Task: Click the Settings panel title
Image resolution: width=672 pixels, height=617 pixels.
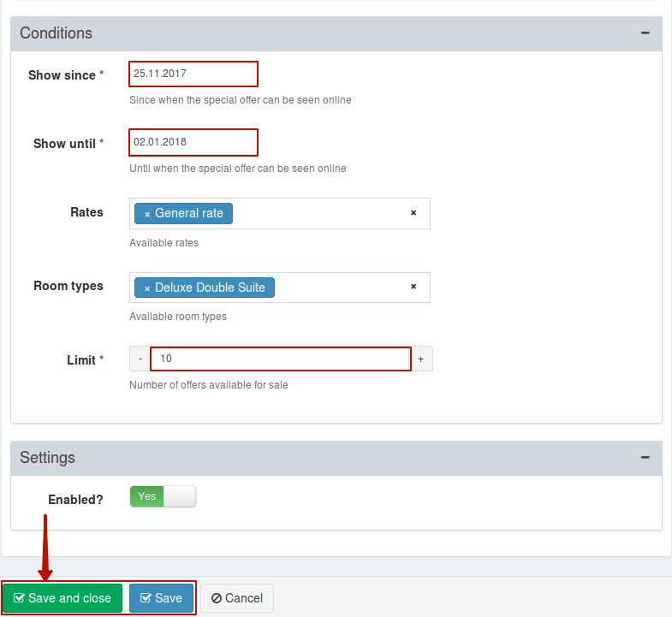Action: 48,458
